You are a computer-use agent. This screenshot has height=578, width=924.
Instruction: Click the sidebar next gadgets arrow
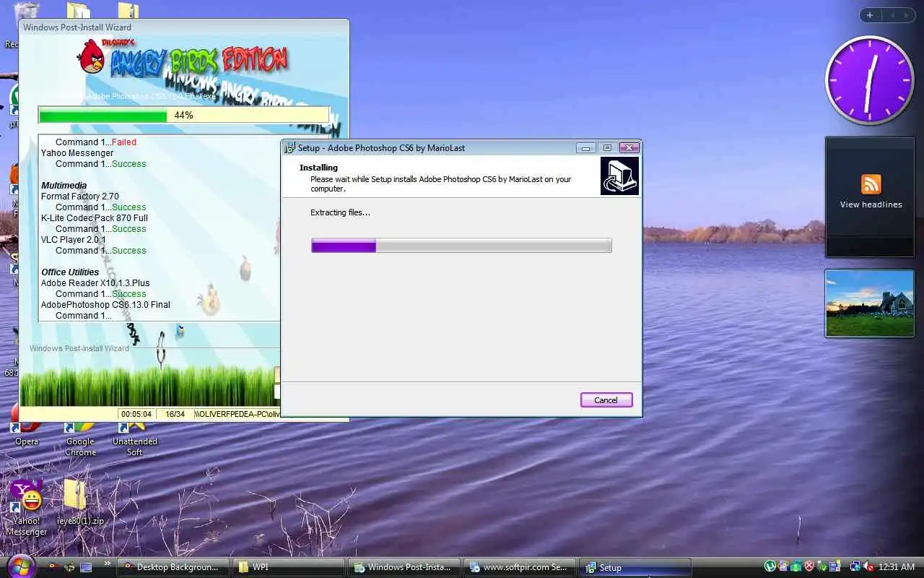click(907, 15)
